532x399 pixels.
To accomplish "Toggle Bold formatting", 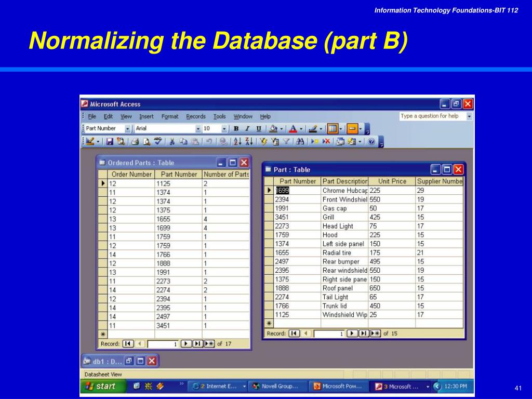I will pyautogui.click(x=236, y=129).
